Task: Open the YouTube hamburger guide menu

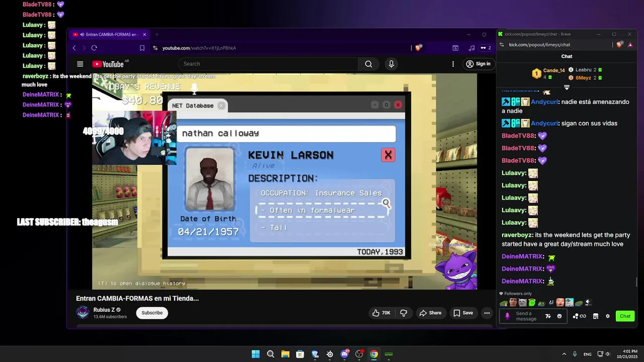Action: pyautogui.click(x=80, y=64)
